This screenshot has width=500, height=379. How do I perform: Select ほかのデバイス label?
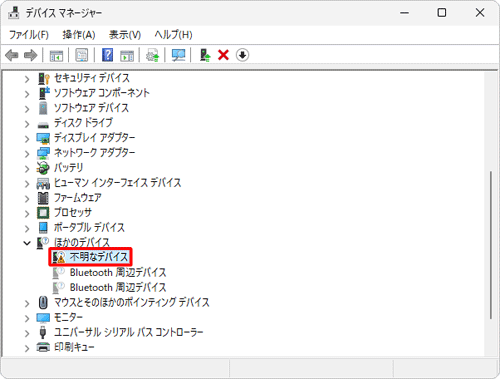[82, 242]
